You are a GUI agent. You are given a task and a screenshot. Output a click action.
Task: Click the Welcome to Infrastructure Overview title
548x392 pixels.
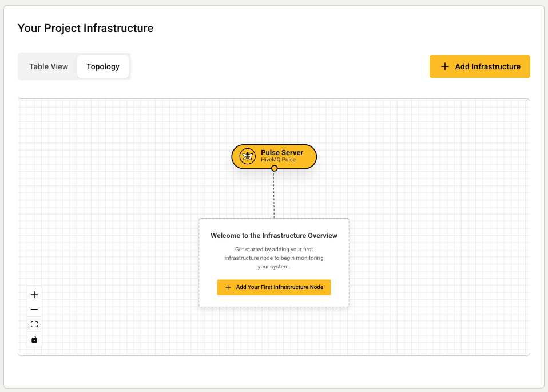(x=274, y=236)
